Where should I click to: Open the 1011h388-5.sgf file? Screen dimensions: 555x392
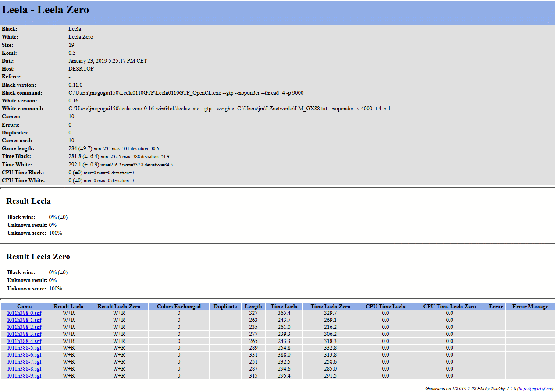[25, 348]
